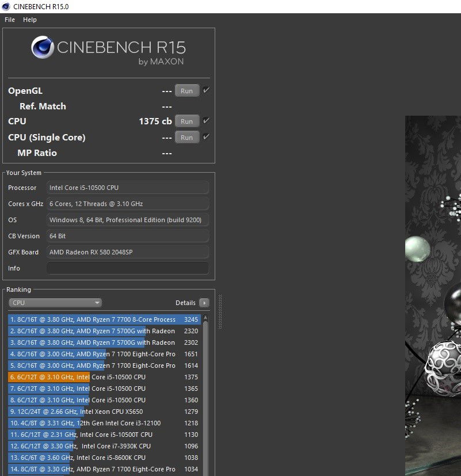Click the CPU score 1375 cb

click(155, 121)
